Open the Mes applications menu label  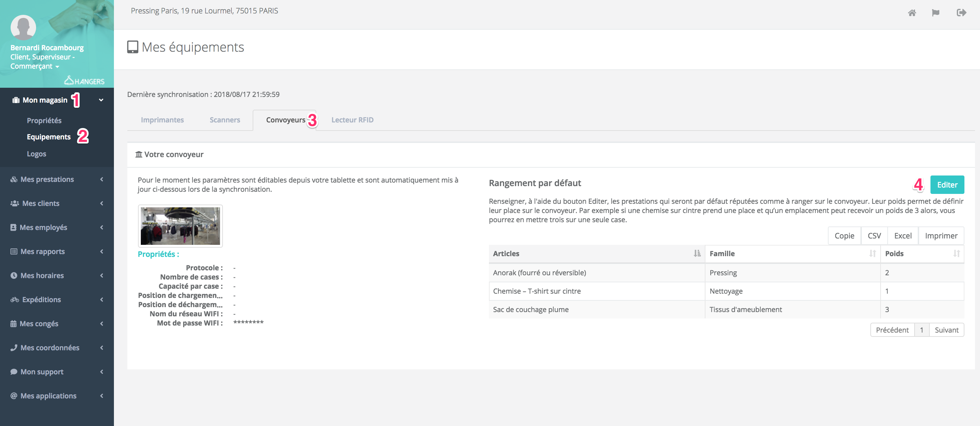click(x=48, y=396)
